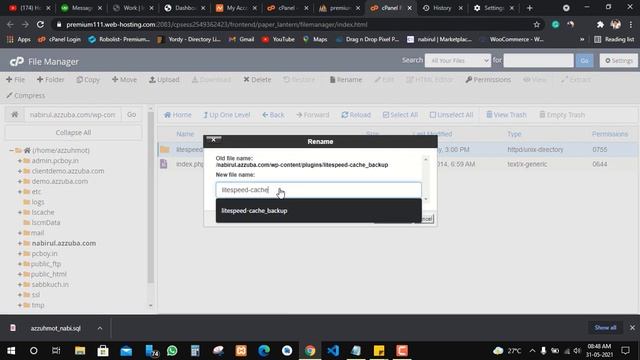640x360 pixels.
Task: Click the Compress toolbar button
Action: point(26,96)
